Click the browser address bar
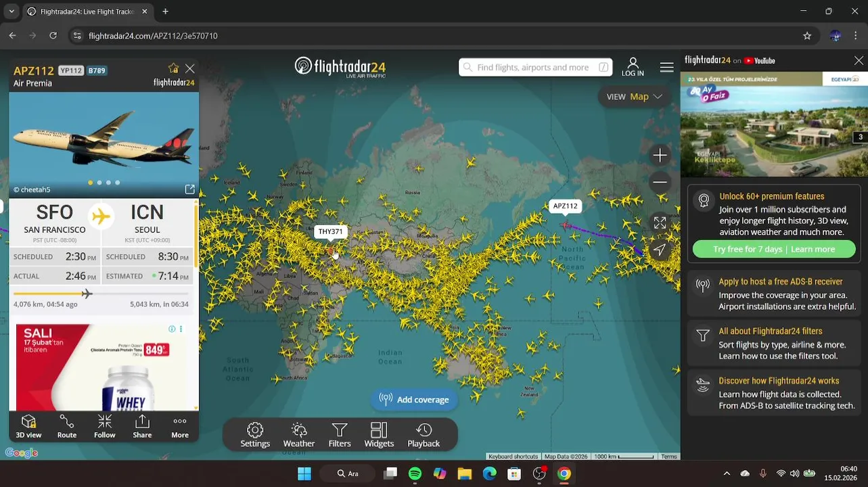Viewport: 868px width, 487px height. (x=433, y=36)
